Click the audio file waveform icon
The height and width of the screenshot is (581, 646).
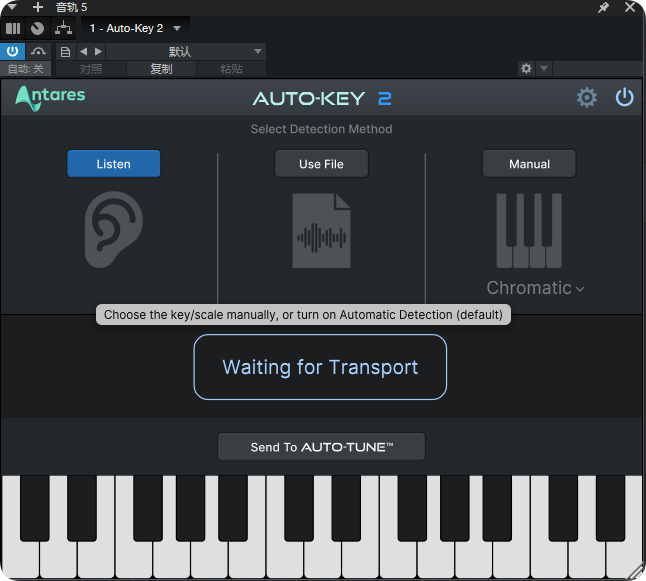click(321, 231)
